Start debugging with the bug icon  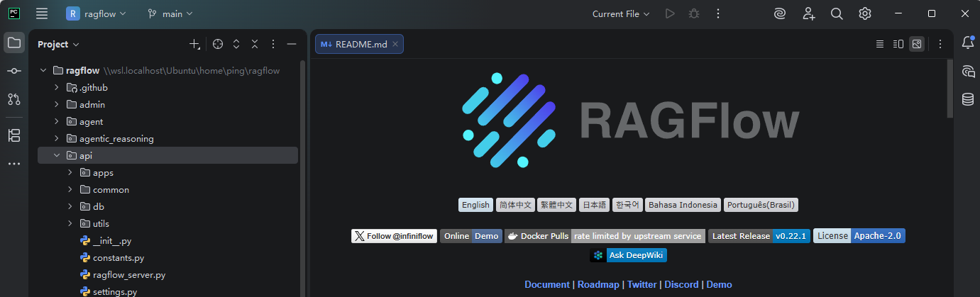coord(694,13)
